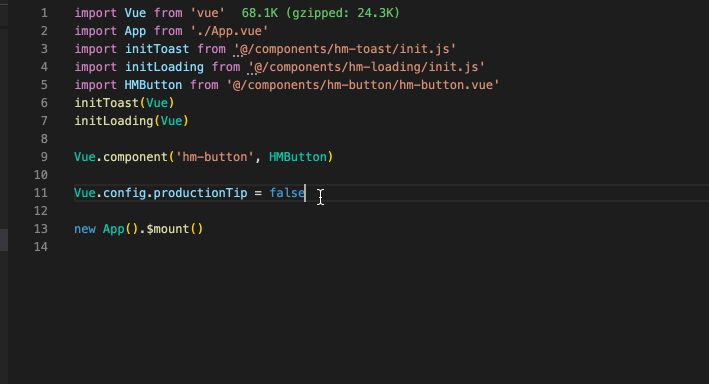Viewport: 709px width, 384px height.
Task: Click the initLoading identifier on line 4
Action: (164, 67)
